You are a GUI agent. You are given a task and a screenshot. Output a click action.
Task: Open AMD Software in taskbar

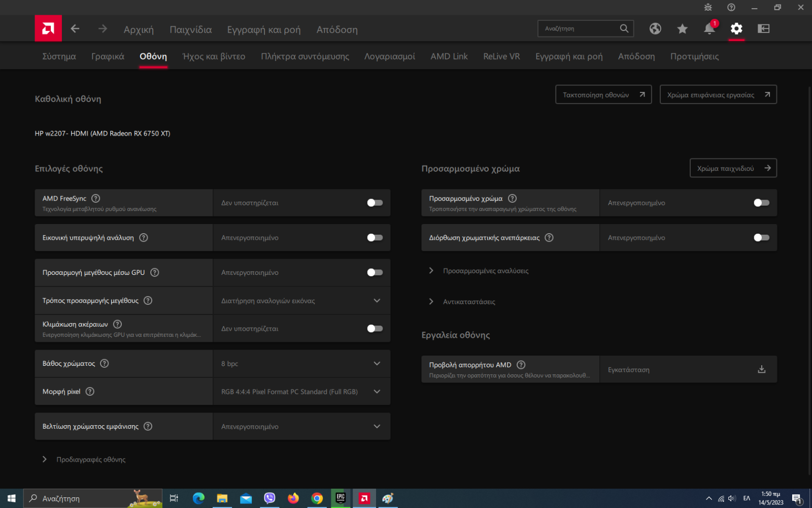pyautogui.click(x=364, y=498)
